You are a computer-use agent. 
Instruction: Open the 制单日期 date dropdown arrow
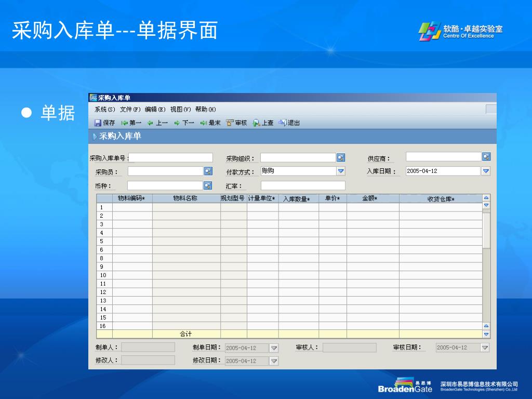click(274, 348)
